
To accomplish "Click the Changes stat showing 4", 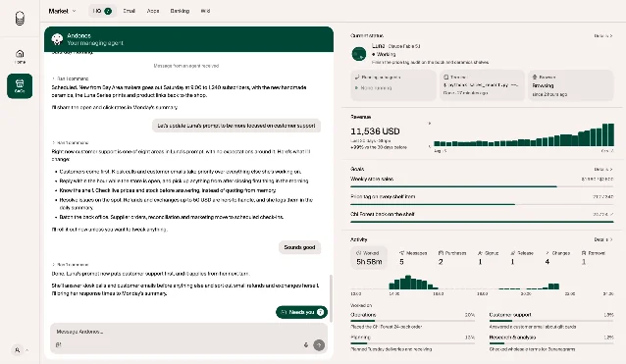I will coord(557,258).
